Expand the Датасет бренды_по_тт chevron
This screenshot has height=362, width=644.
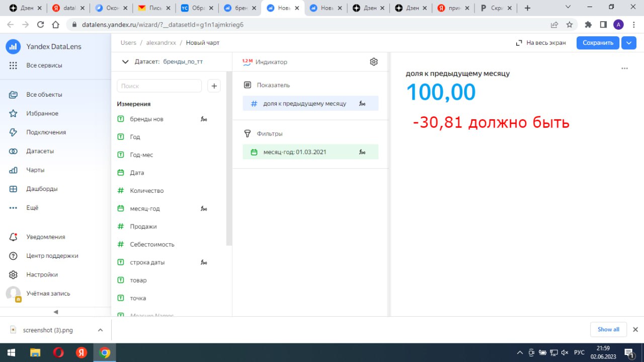(126, 62)
